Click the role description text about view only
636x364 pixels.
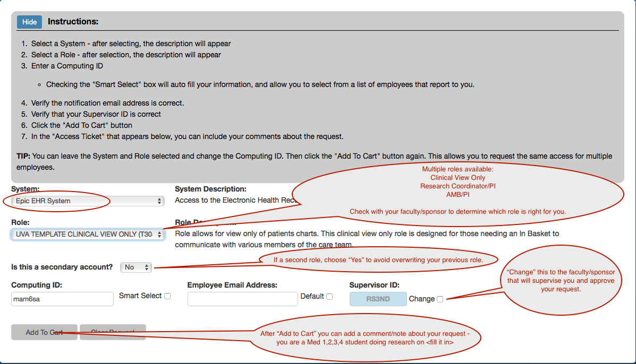367,239
